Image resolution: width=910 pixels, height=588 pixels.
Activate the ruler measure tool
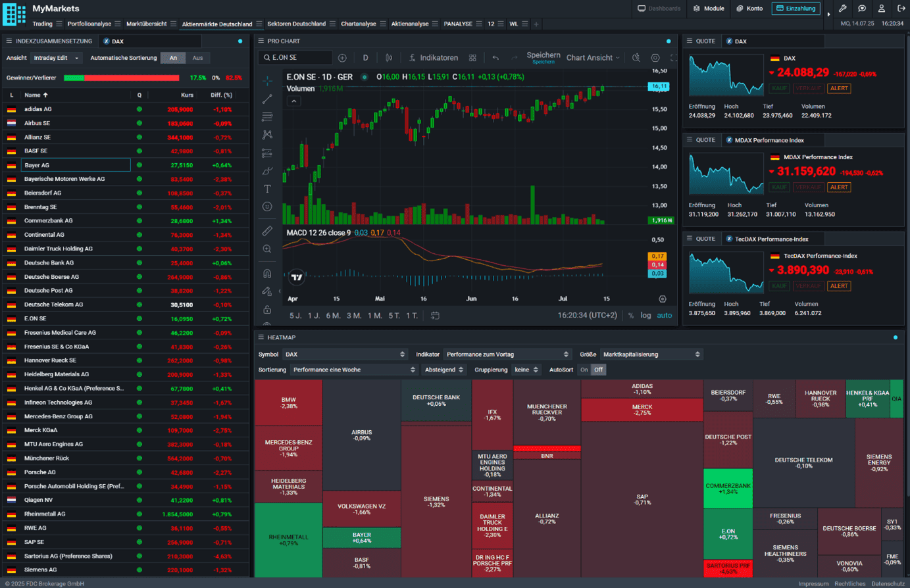[x=267, y=231]
